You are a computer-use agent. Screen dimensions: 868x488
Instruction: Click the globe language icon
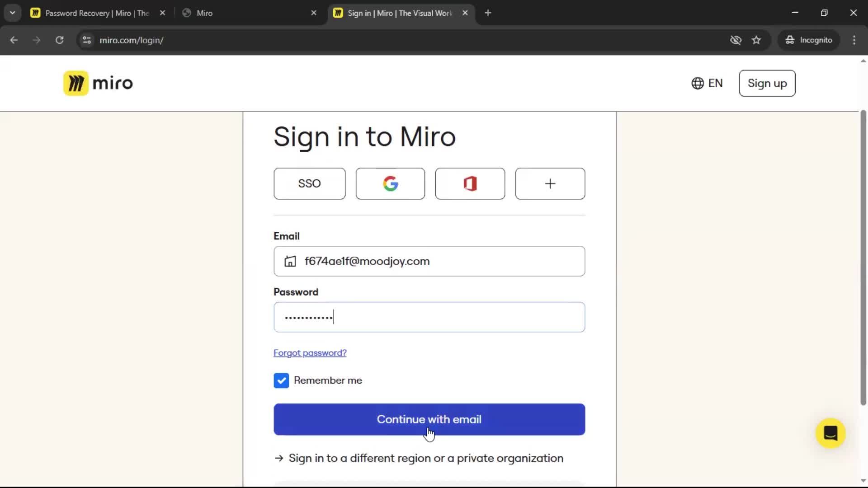point(698,83)
